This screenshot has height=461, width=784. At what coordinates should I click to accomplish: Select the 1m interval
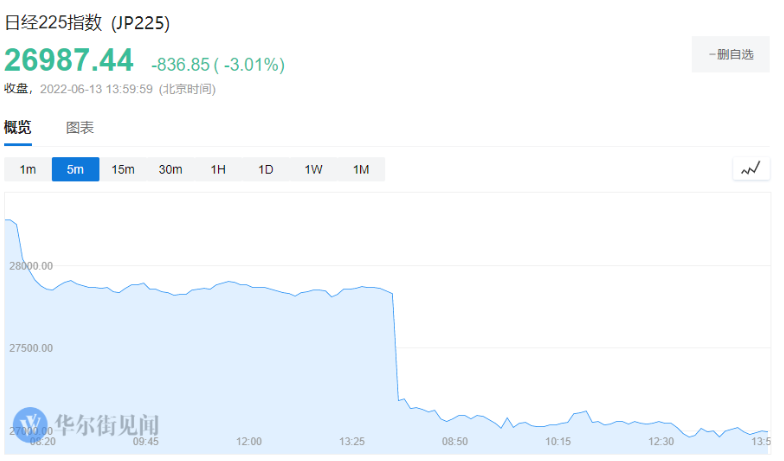tap(28, 170)
